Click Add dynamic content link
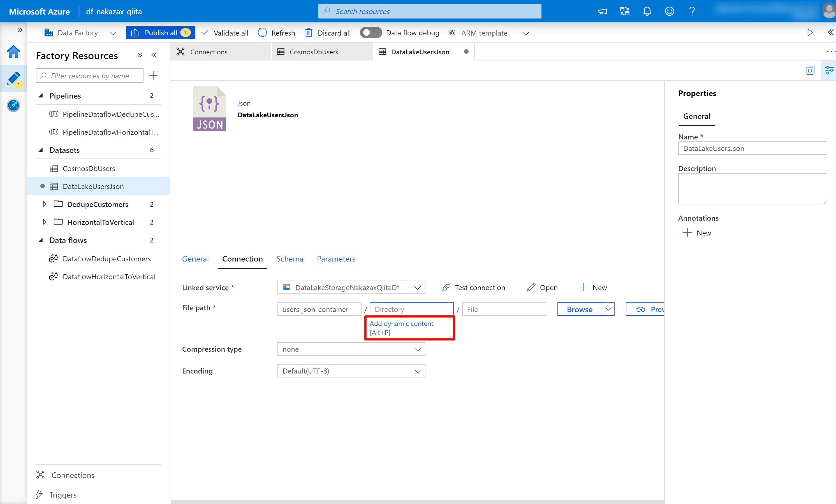 [401, 328]
